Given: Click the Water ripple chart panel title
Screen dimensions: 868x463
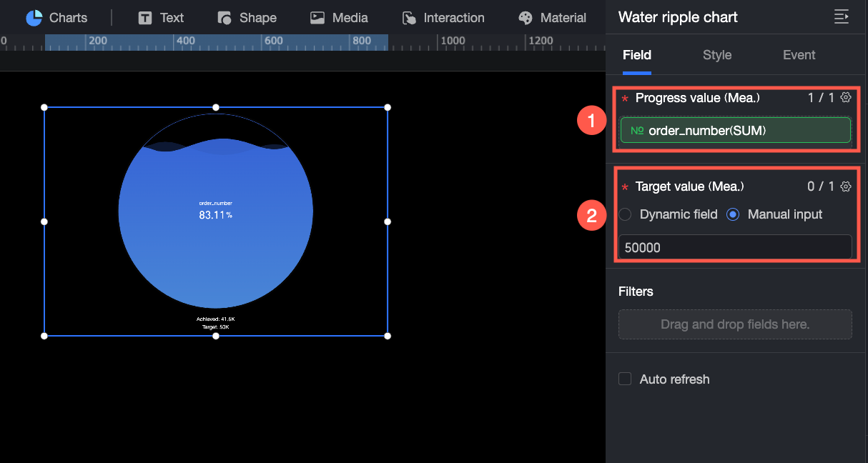Looking at the screenshot, I should [x=678, y=17].
